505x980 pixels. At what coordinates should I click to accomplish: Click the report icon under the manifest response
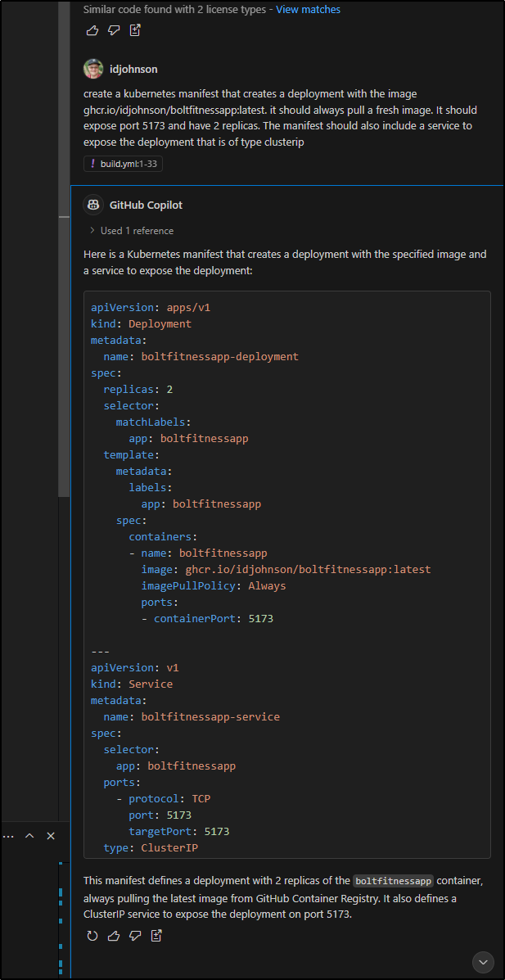pyautogui.click(x=156, y=936)
